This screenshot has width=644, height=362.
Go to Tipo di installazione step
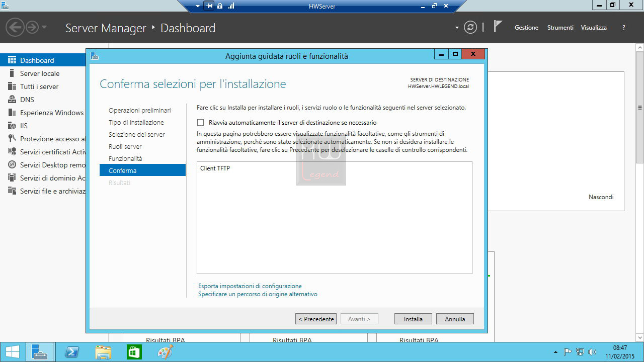(136, 122)
